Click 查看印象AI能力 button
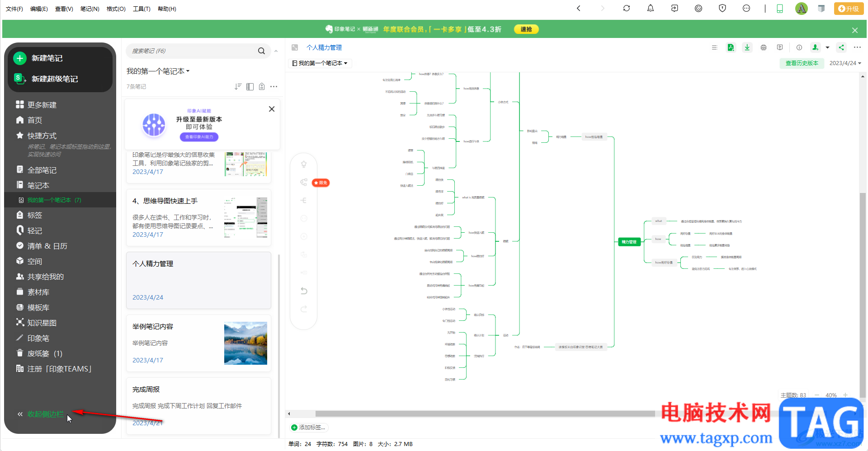The image size is (868, 451). (x=199, y=136)
